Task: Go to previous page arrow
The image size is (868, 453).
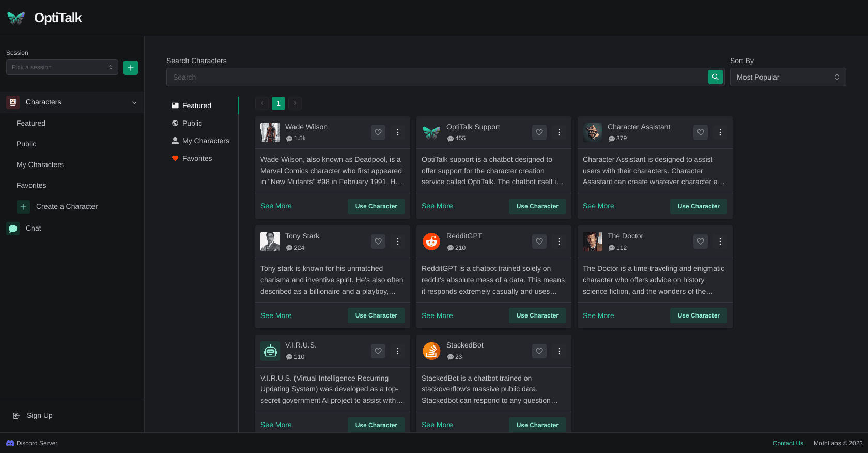Action: click(262, 103)
